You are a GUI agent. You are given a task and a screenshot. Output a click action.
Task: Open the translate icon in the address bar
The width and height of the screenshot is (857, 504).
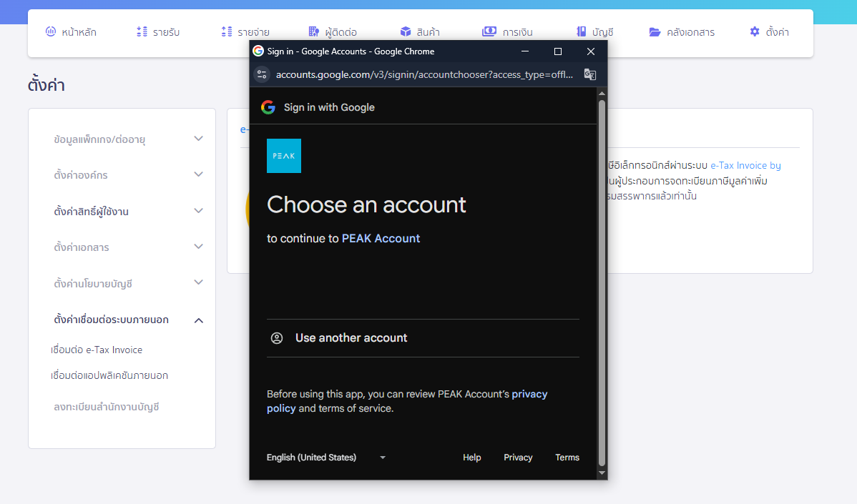(x=589, y=74)
